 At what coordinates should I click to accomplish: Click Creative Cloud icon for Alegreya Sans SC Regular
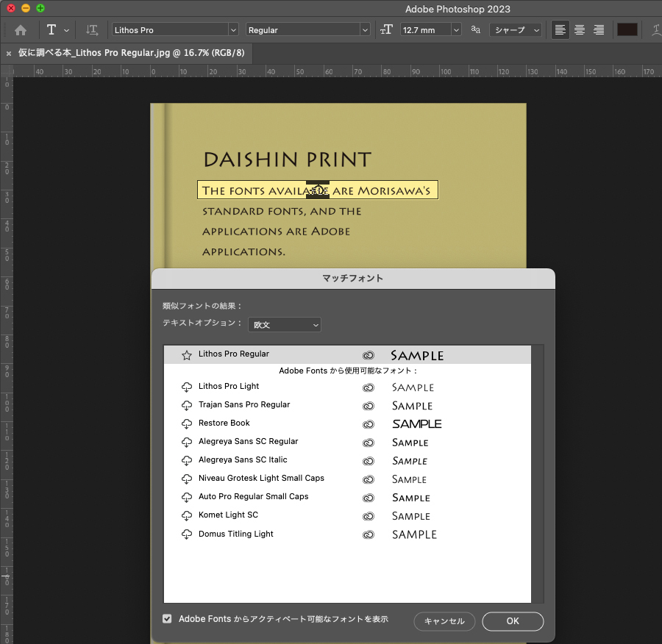pos(369,443)
